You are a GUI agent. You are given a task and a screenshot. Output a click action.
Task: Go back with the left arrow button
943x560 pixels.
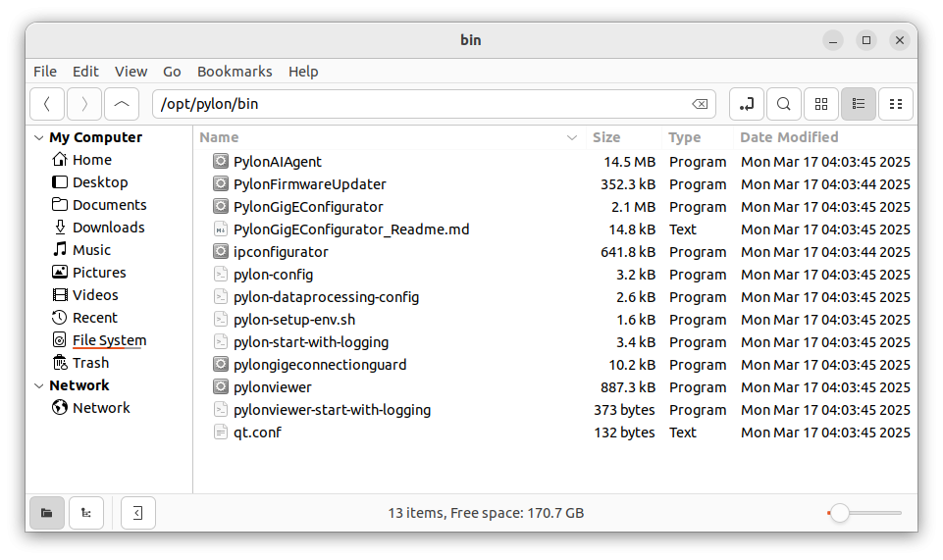point(47,104)
